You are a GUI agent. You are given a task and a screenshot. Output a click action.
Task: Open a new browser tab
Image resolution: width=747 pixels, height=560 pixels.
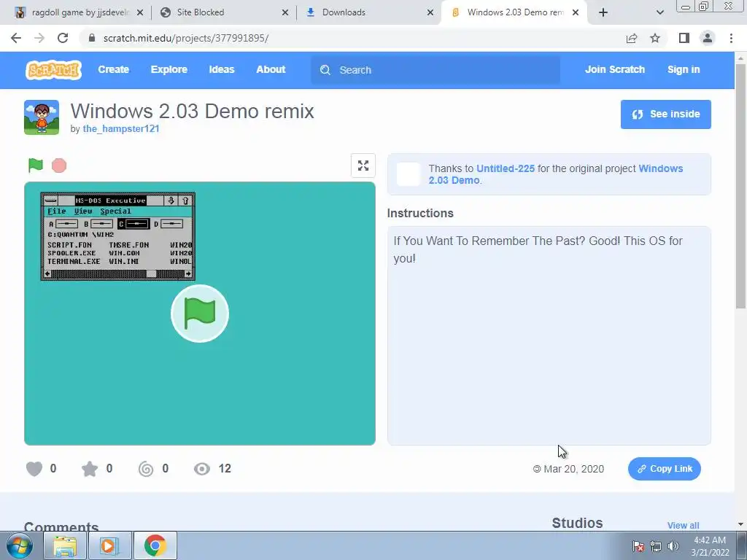[603, 12]
